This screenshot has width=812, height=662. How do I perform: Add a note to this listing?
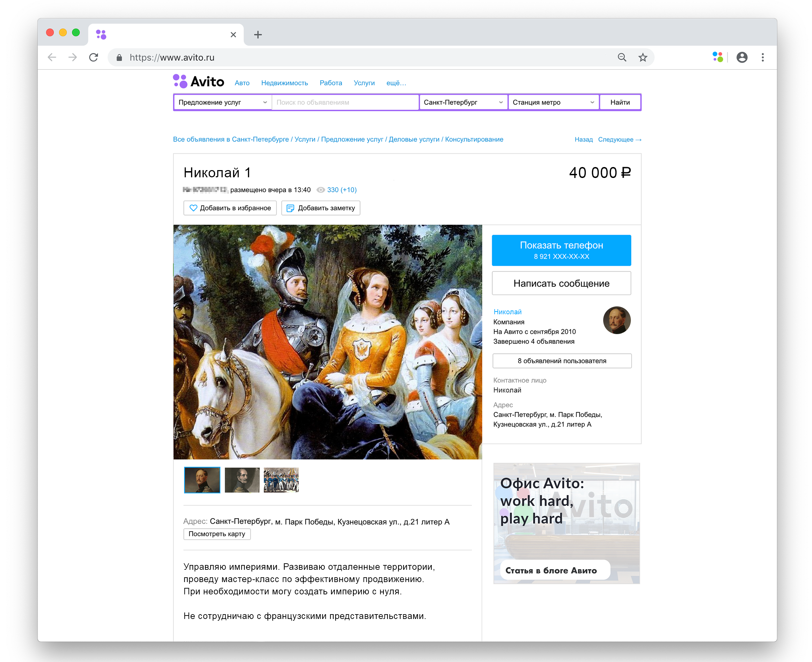point(321,208)
